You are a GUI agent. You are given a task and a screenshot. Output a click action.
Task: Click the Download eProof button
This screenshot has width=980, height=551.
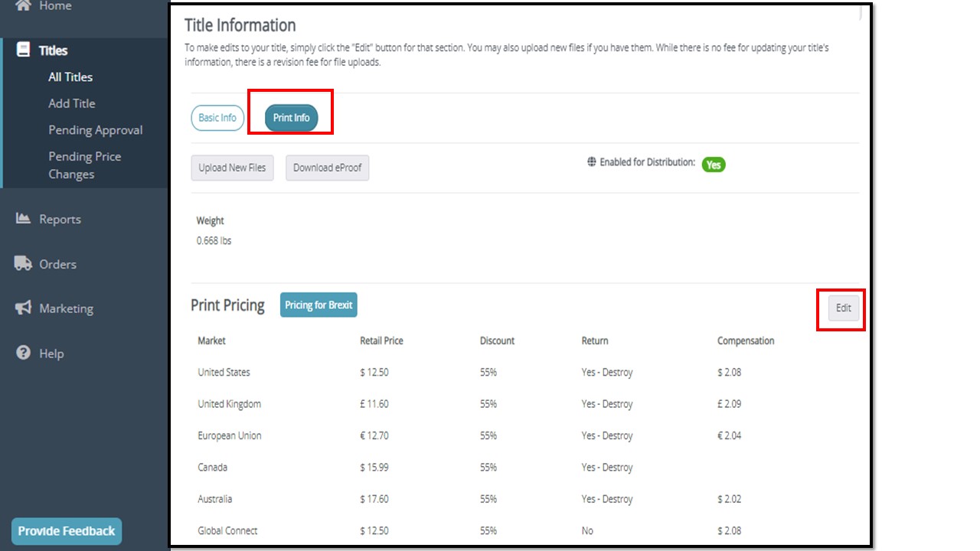pyautogui.click(x=327, y=168)
